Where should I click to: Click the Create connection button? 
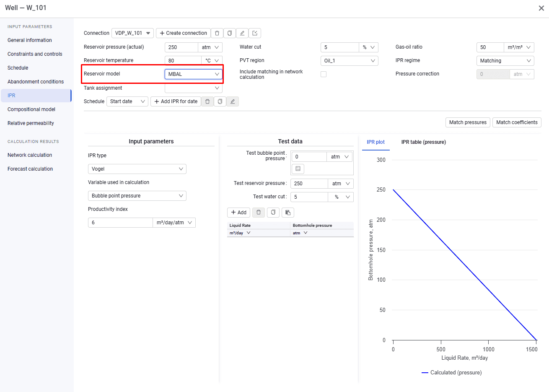tap(183, 33)
